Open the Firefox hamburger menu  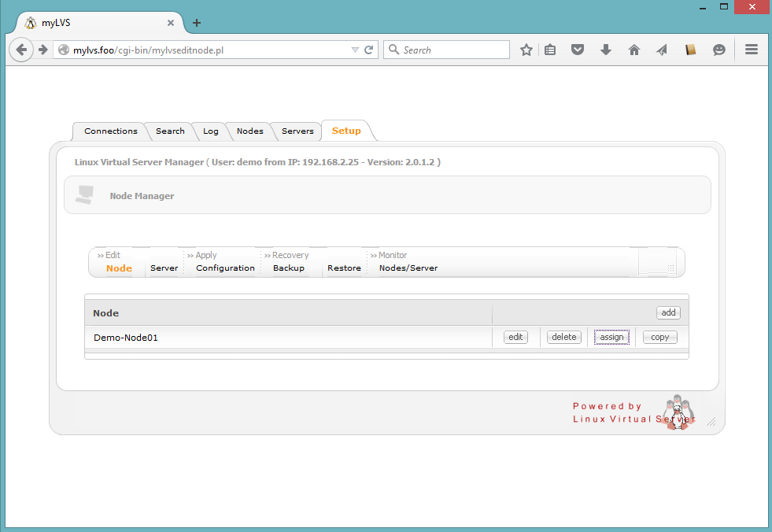(751, 50)
